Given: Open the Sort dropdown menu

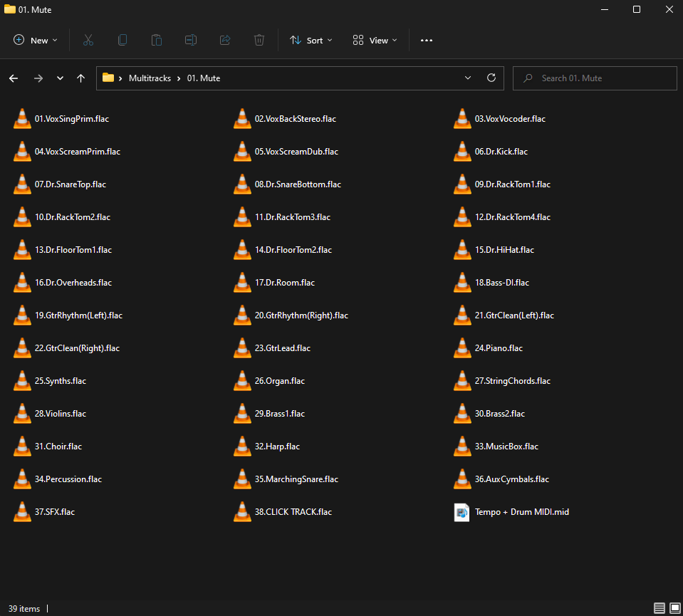Looking at the screenshot, I should (311, 40).
